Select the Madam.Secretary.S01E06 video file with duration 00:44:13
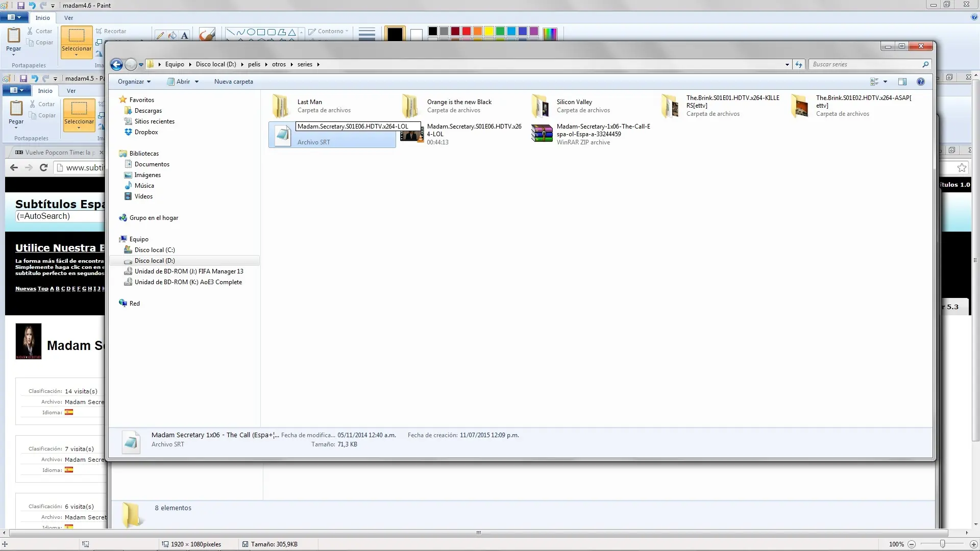Image resolution: width=980 pixels, height=551 pixels. pyautogui.click(x=461, y=134)
